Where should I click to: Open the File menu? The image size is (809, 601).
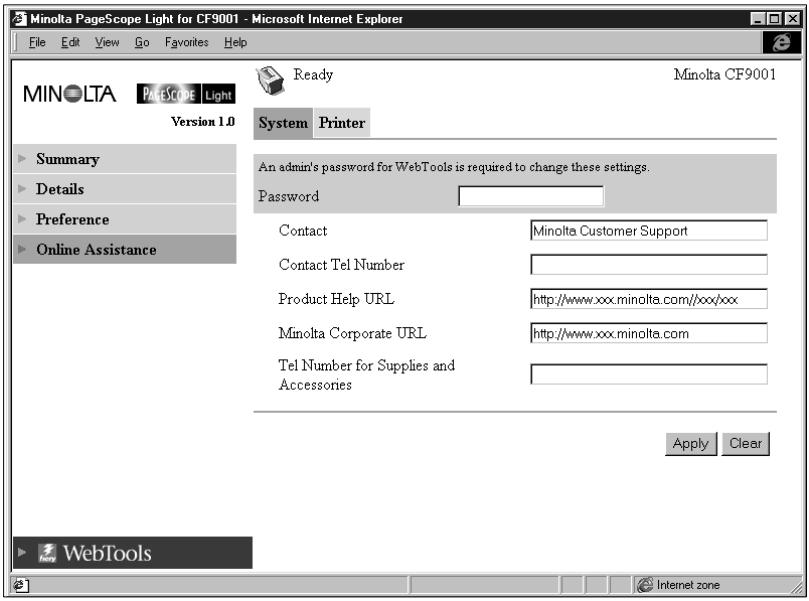(x=37, y=42)
